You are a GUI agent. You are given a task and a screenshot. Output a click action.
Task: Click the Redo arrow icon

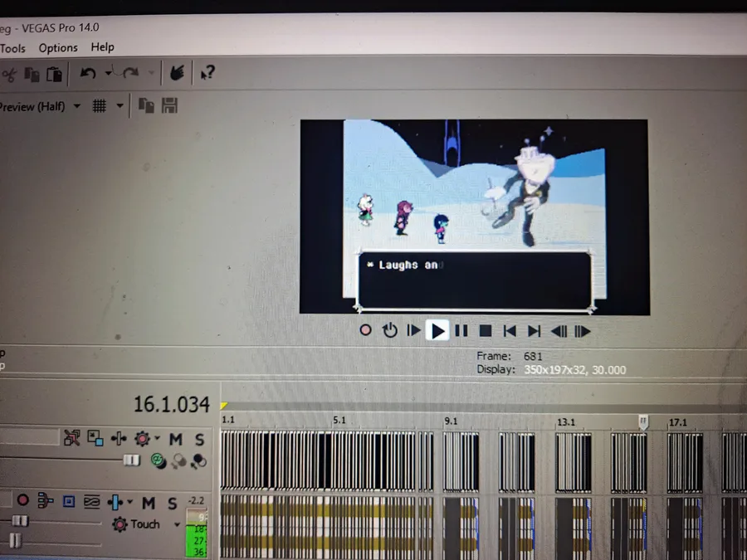(131, 73)
